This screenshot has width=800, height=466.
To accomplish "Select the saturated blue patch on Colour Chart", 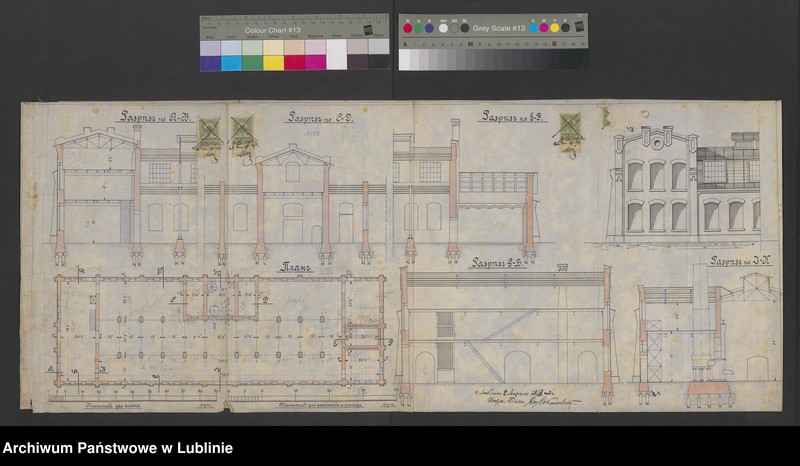I will [210, 63].
